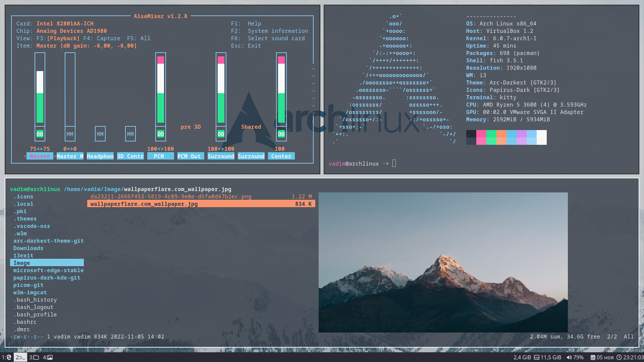The width and height of the screenshot is (644, 362).
Task: Expand the arc-darkest-theme-git folder
Action: pos(48,241)
